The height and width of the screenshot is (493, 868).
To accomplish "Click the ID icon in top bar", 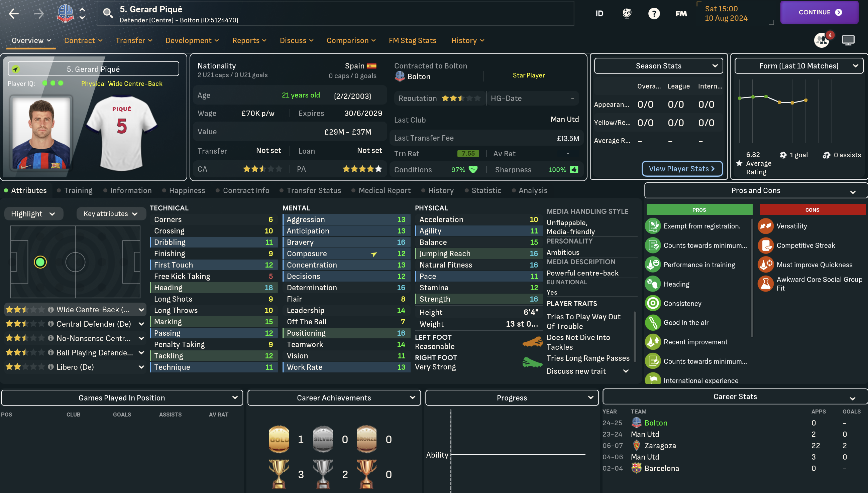I will [599, 14].
